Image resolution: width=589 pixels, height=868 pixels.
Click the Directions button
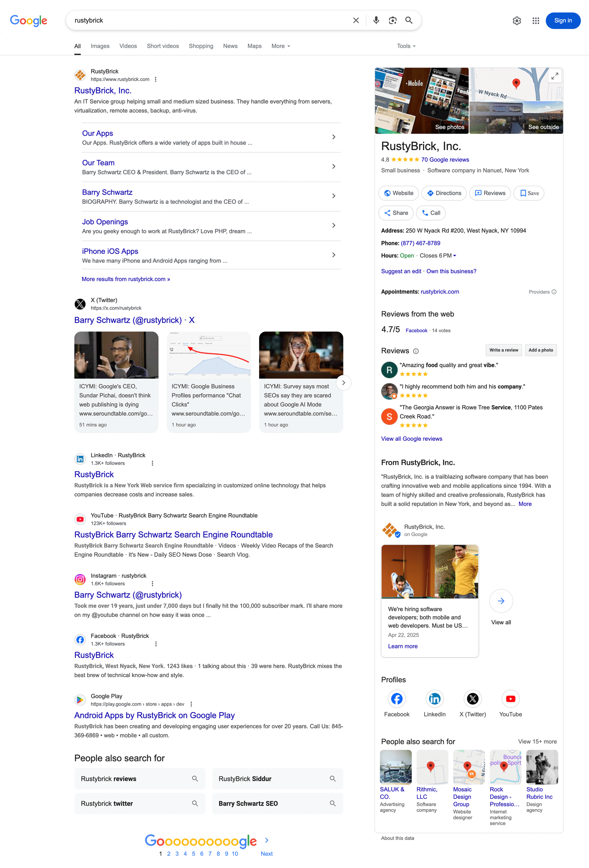point(444,193)
